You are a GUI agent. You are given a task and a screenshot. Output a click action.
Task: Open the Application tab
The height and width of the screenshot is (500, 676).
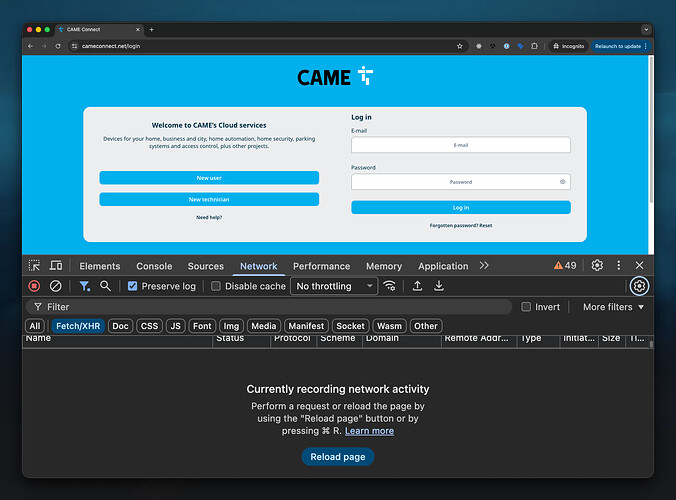[x=443, y=266]
